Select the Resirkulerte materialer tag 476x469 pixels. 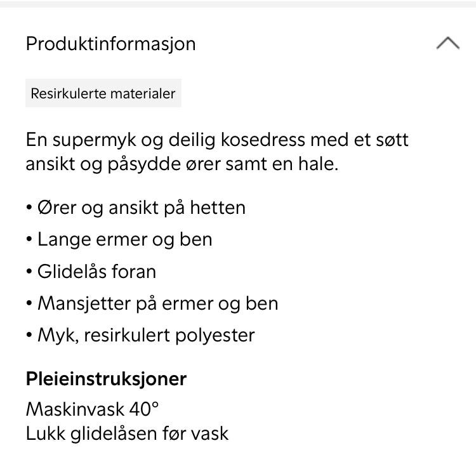[x=103, y=93]
